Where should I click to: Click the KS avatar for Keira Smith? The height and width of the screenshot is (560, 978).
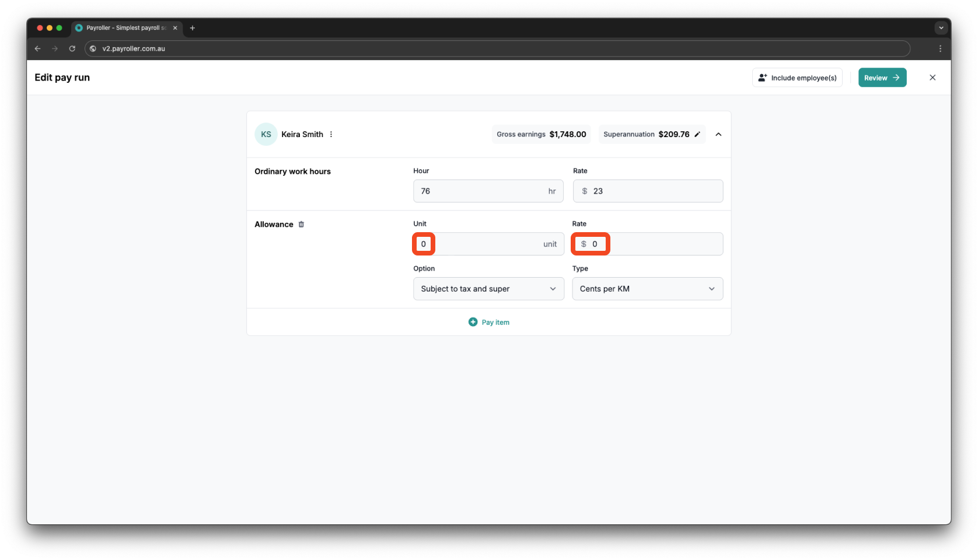pos(266,134)
